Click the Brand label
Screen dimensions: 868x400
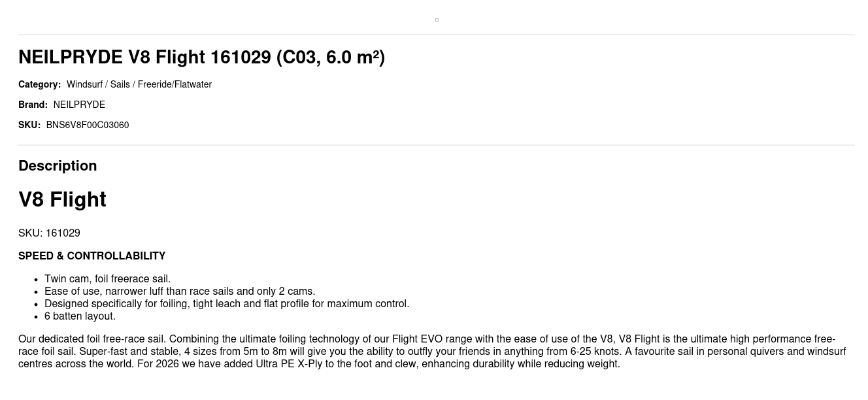pos(33,105)
